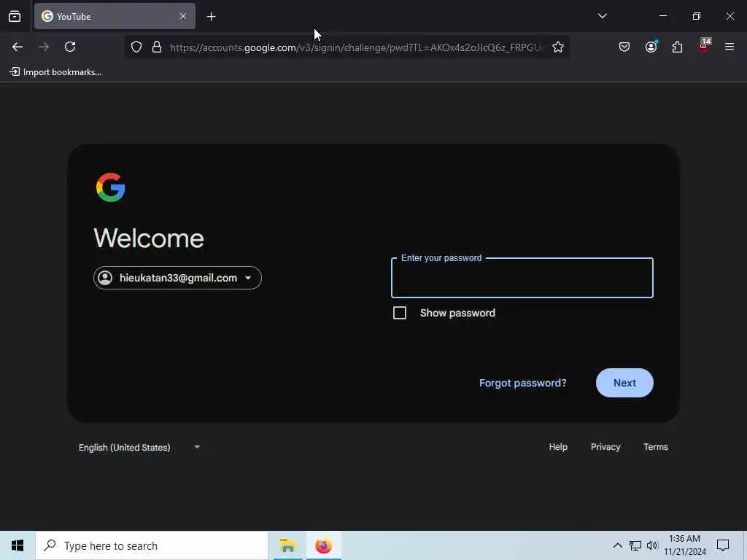Go back to the previous page
The image size is (747, 560).
(18, 47)
